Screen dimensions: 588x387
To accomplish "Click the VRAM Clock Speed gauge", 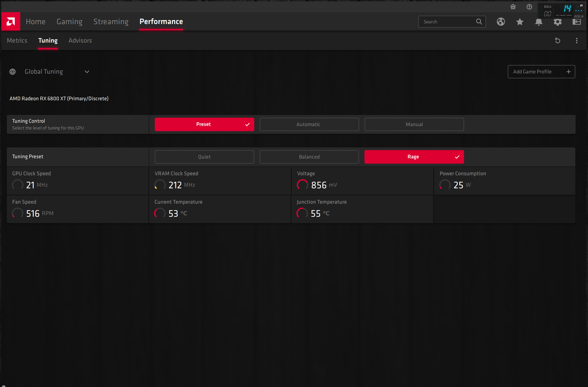I will pos(160,185).
